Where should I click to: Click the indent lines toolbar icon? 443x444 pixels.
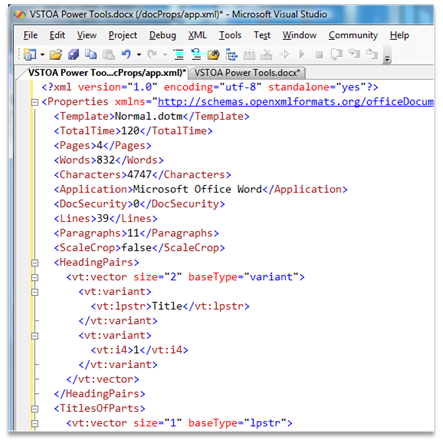pos(179,54)
